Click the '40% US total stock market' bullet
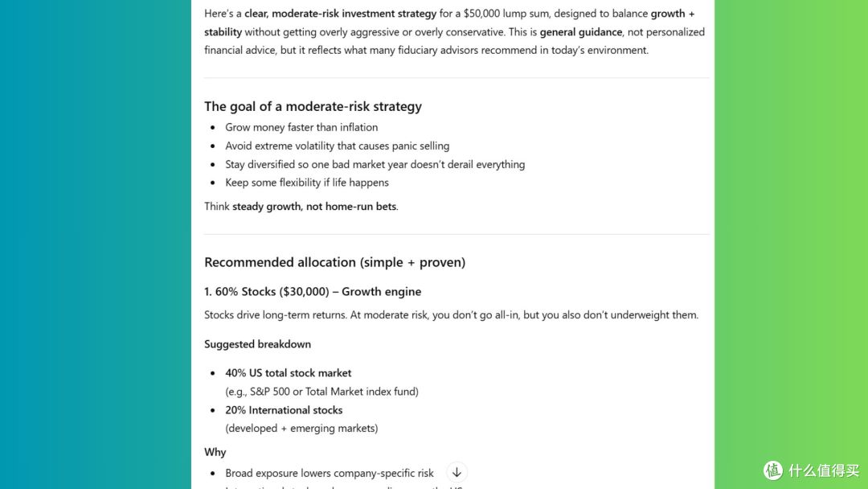The image size is (868, 489). (288, 373)
